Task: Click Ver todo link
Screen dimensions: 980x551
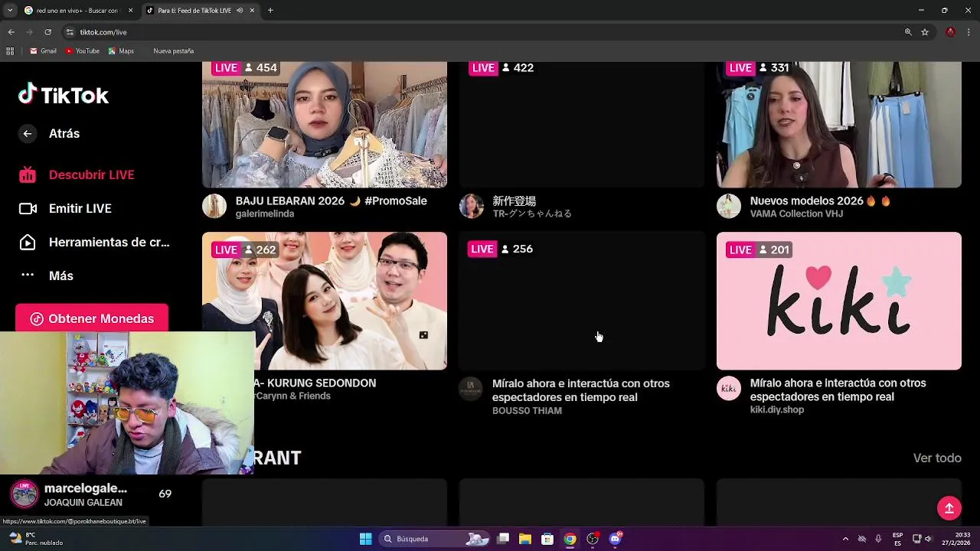Action: (937, 458)
